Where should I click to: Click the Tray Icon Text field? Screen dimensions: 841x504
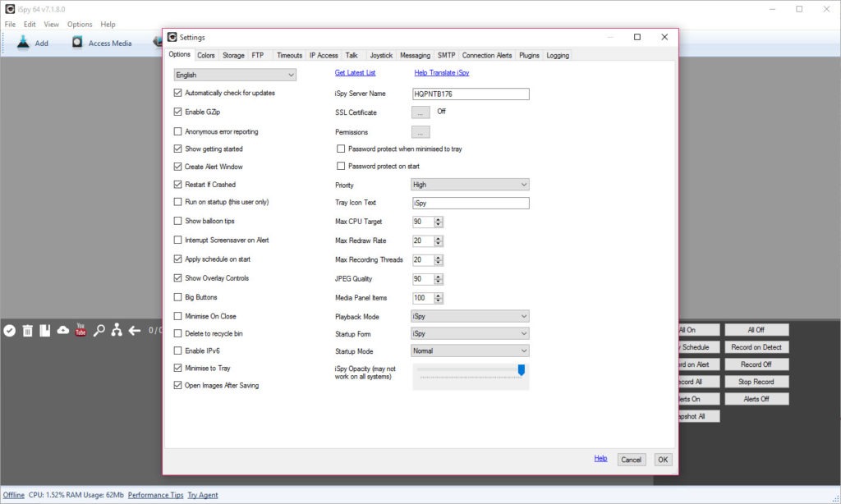(x=471, y=204)
